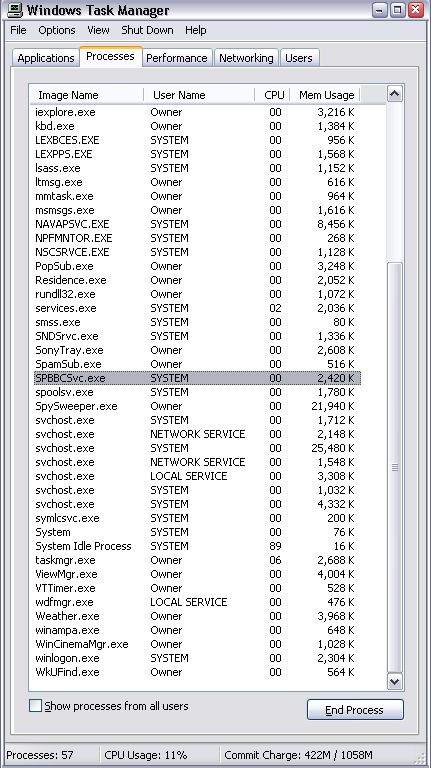Switch to the Networking tab

246,58
